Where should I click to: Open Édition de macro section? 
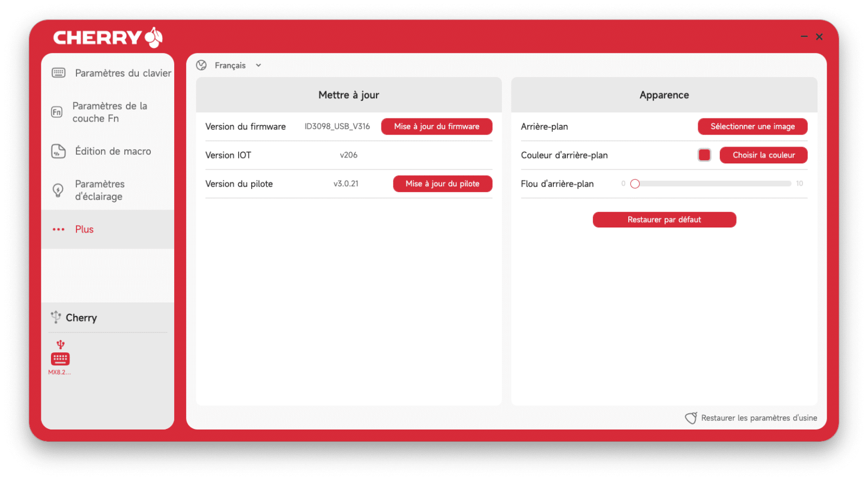click(x=113, y=151)
